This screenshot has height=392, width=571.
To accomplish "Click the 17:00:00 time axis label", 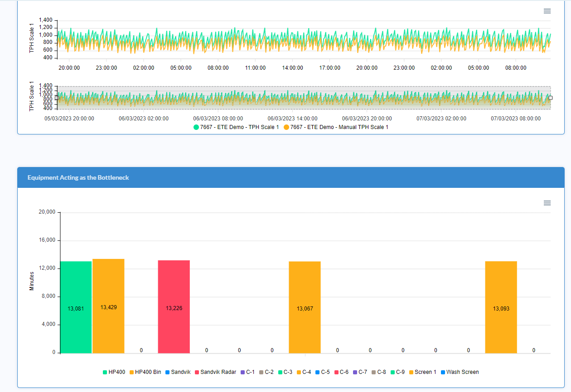I will coord(329,68).
